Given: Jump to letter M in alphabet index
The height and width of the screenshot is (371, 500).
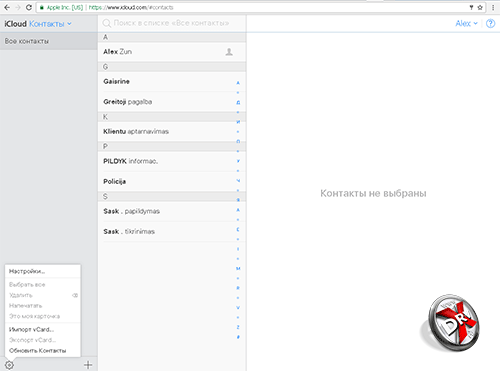Looking at the screenshot, I should click(238, 268).
